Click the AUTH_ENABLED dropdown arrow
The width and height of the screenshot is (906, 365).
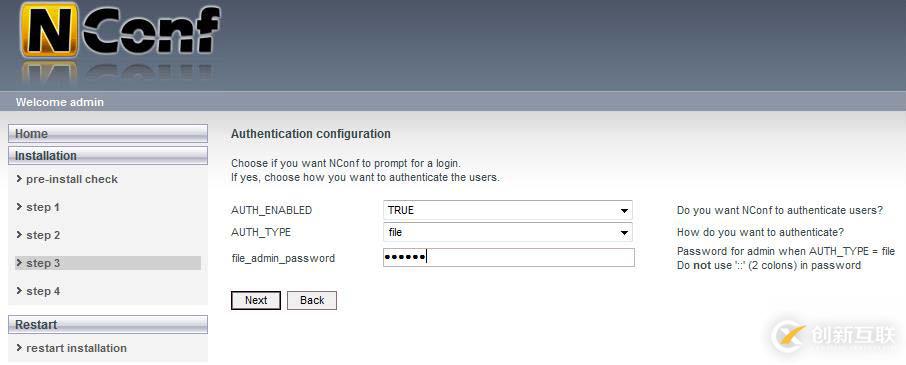[624, 211]
